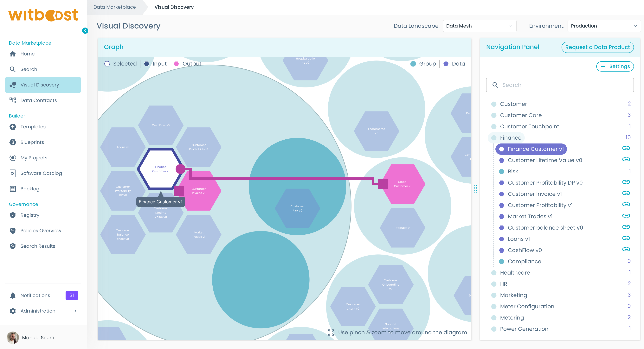The height and width of the screenshot is (349, 644).
Task: Click the fullscreen expand icon in the graph
Action: (x=331, y=332)
